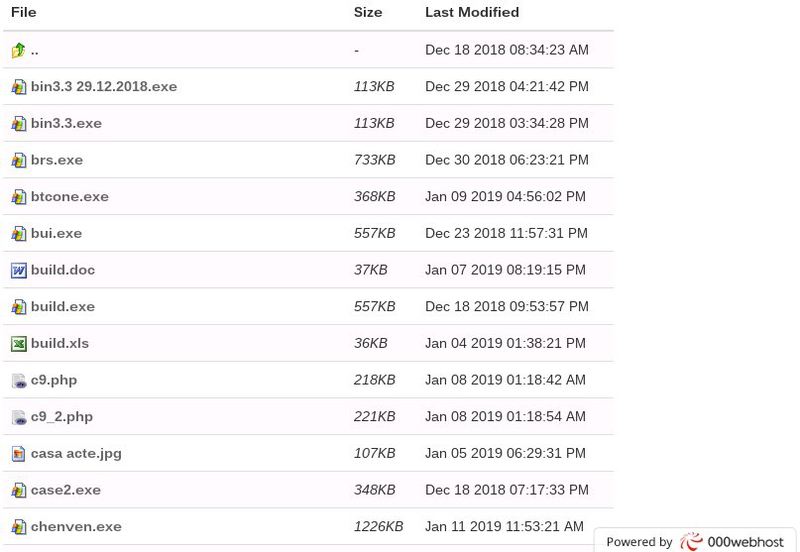The height and width of the screenshot is (552, 800).
Task: Click the Word document icon for build.doc
Action: coord(18,270)
